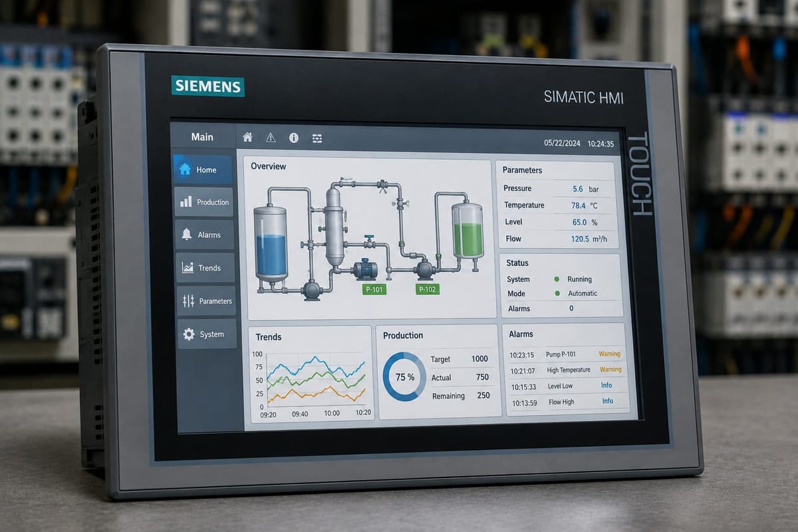
Task: Click the green System Running indicator dot
Action: 556,279
